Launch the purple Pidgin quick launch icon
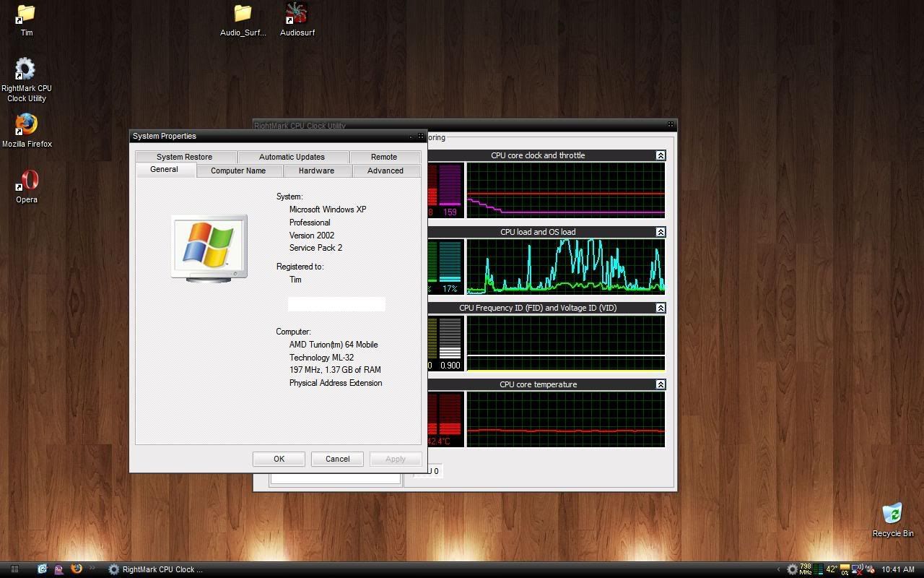The height and width of the screenshot is (578, 924). tap(59, 569)
